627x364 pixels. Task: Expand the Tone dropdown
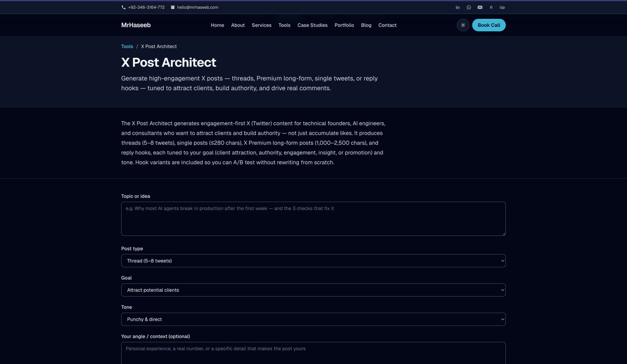coord(313,319)
